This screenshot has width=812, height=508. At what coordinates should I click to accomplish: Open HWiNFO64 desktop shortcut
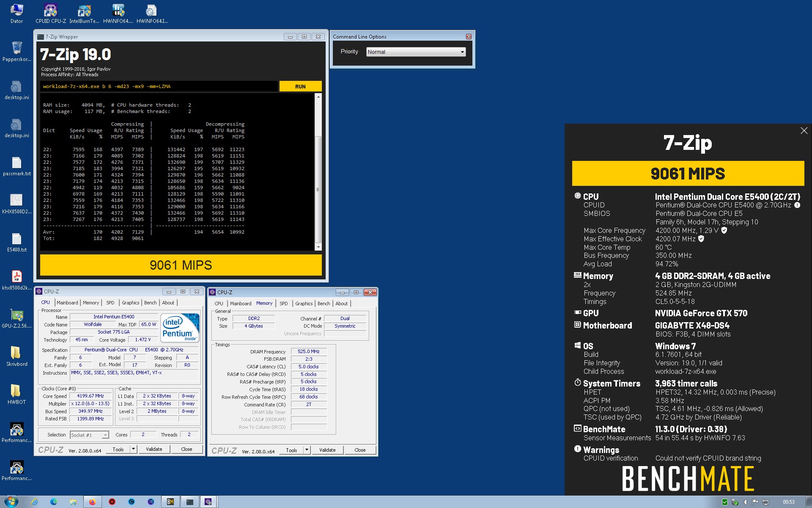pyautogui.click(x=118, y=13)
